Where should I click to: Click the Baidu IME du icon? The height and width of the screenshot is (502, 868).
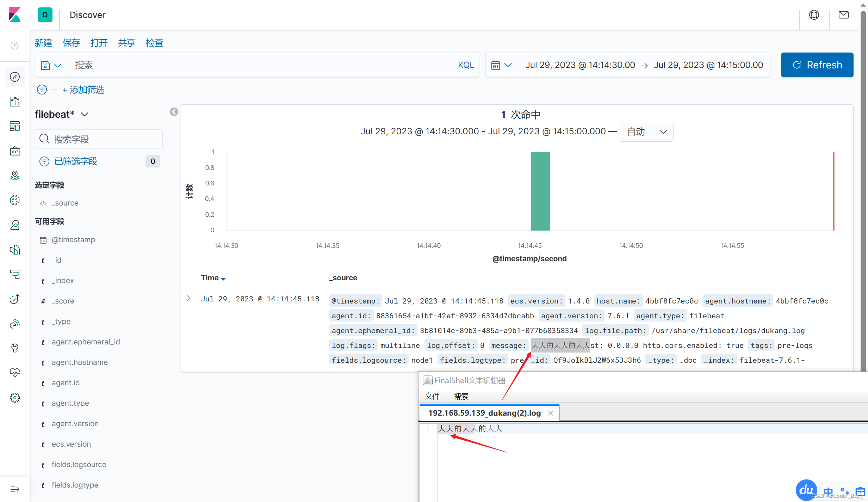(x=806, y=490)
